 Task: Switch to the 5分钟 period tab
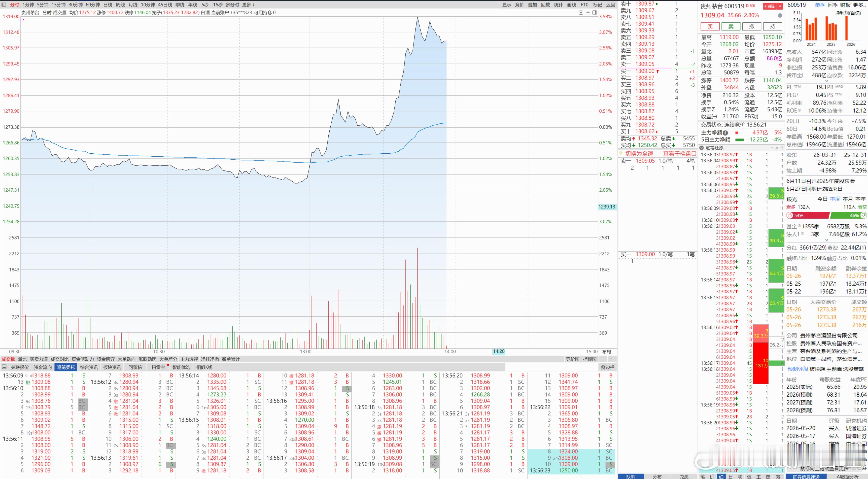[x=43, y=5]
